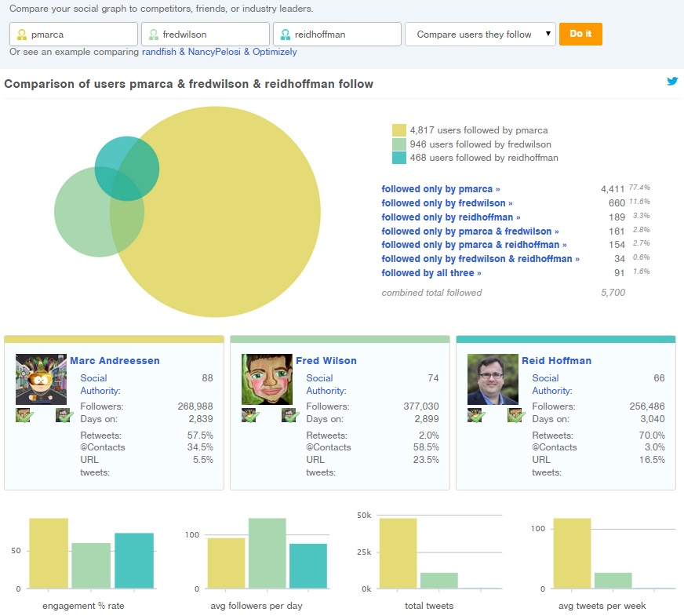
Task: Open 'followed by all three' list
Action: pos(431,272)
